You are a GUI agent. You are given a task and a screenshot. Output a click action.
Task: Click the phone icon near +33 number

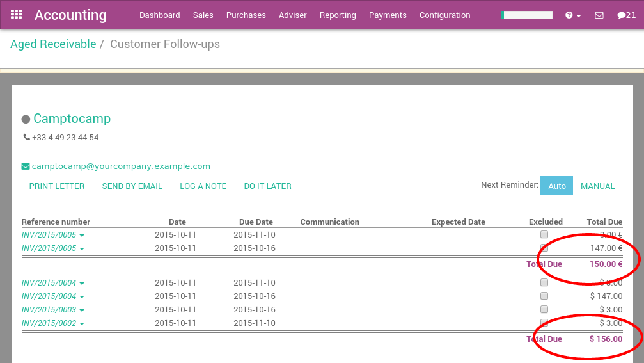pyautogui.click(x=26, y=137)
